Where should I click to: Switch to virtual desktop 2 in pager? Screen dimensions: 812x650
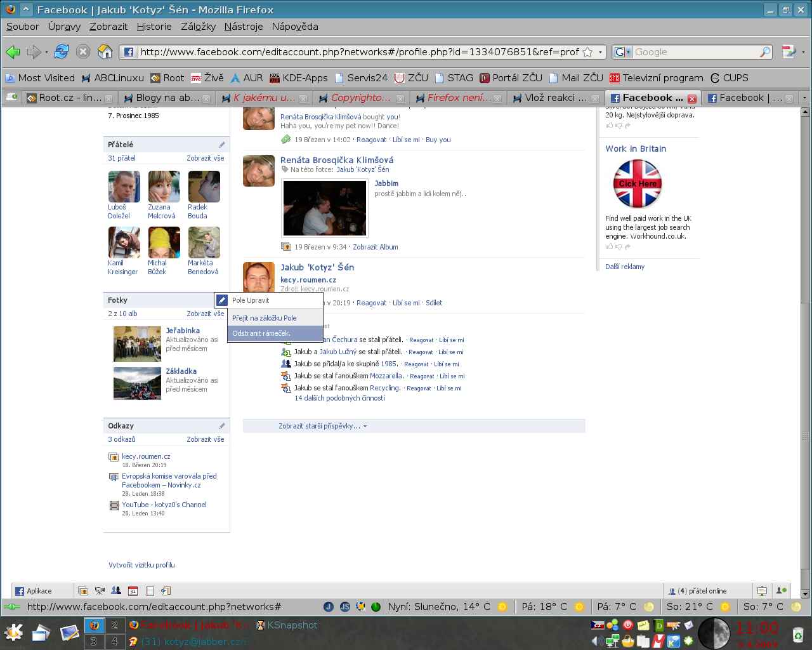tap(114, 625)
